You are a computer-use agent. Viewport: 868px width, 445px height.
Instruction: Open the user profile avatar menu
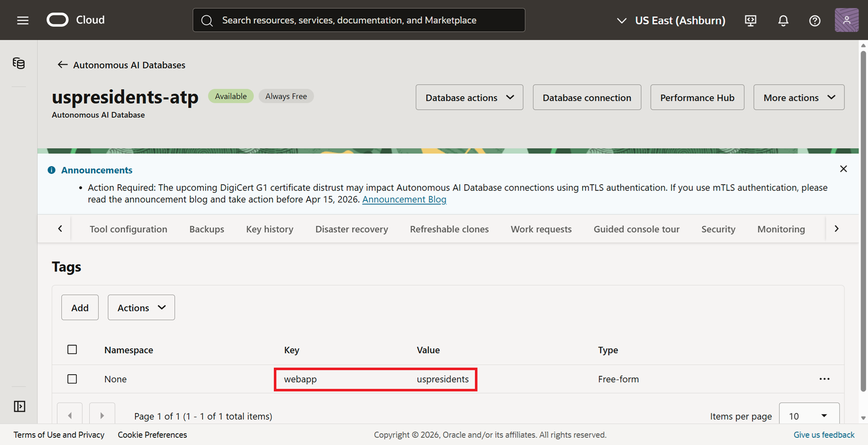point(846,20)
